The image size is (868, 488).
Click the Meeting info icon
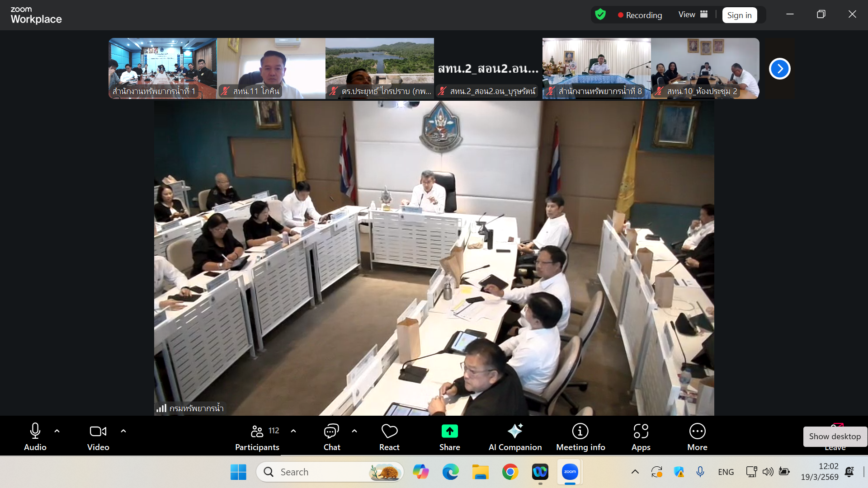tap(580, 432)
